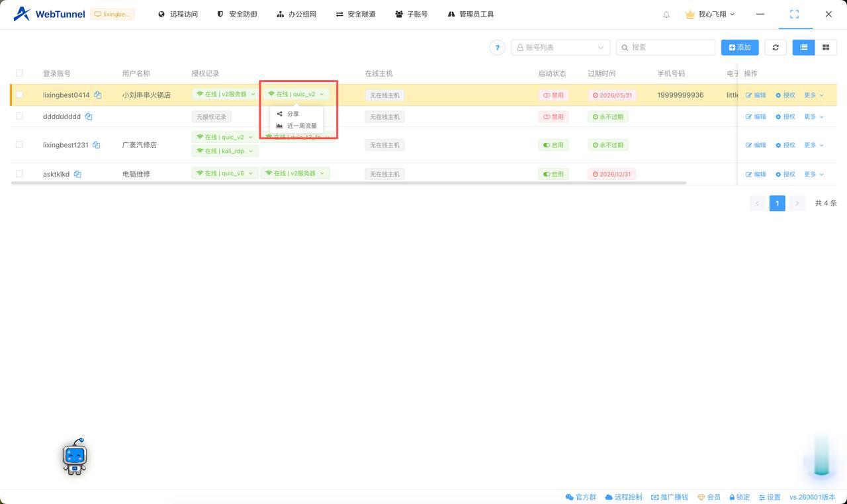Open 官方群 in the footer
The width and height of the screenshot is (847, 504).
581,497
